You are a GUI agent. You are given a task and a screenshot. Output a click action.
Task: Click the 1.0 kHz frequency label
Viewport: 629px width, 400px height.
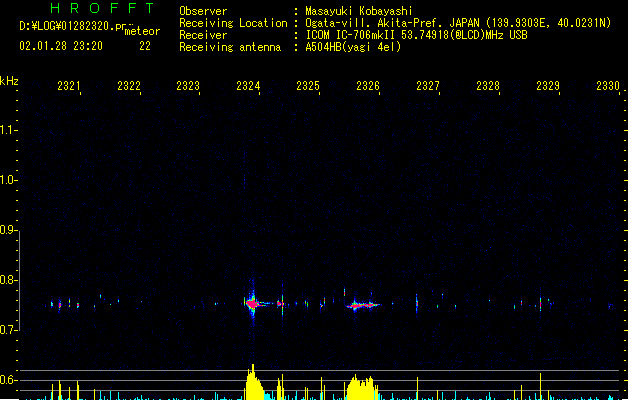[x=8, y=180]
